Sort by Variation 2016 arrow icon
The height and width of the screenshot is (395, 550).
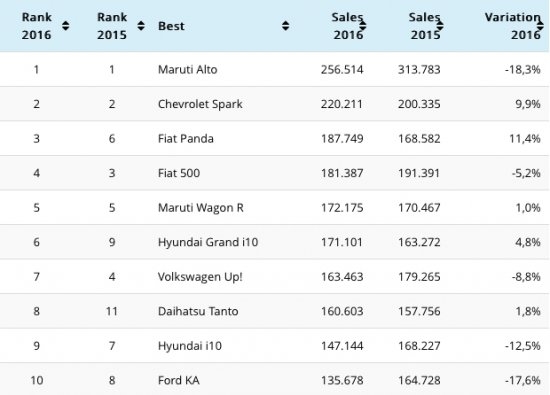coord(541,26)
